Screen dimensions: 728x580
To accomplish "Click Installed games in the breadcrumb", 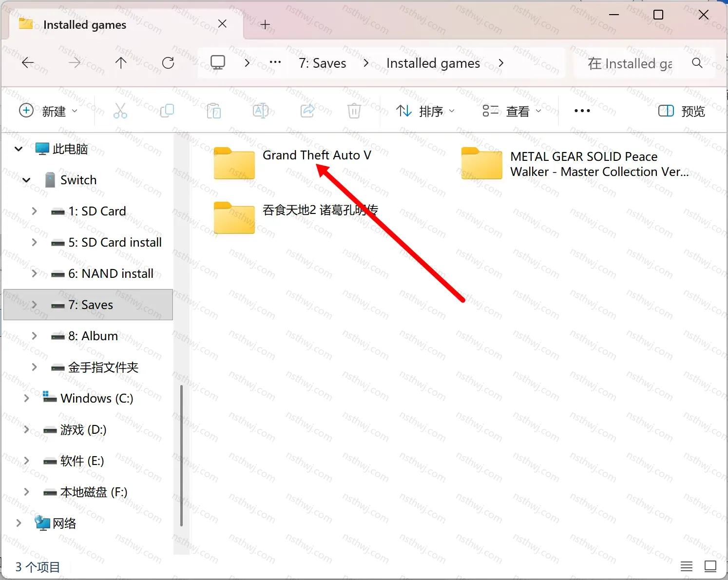I will (433, 63).
